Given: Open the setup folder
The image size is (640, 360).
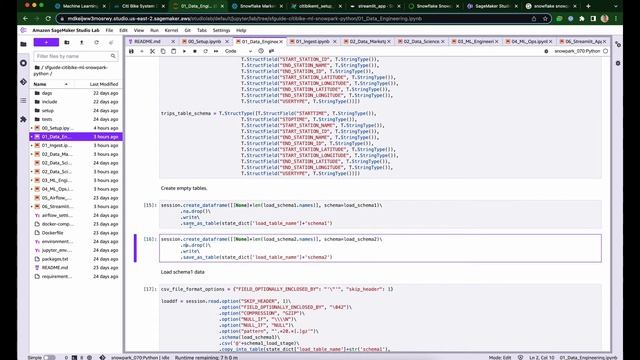Looking at the screenshot, I should (x=76, y=111).
